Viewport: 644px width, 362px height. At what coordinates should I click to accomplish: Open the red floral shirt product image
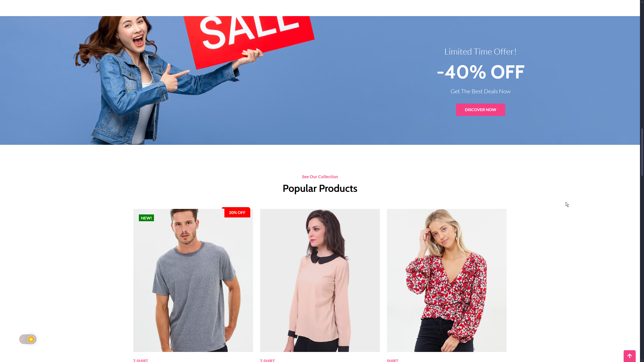(447, 280)
